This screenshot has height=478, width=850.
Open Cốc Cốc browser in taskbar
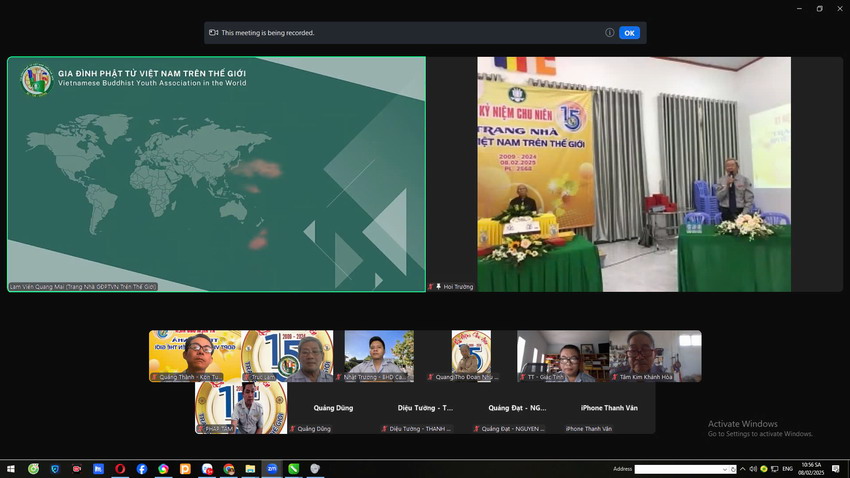[33, 469]
